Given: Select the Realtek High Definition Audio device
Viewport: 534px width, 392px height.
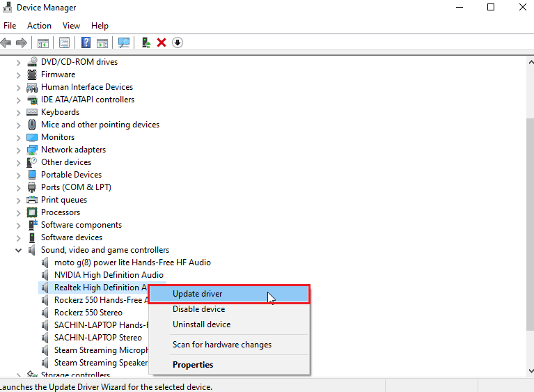Looking at the screenshot, I should [x=100, y=288].
